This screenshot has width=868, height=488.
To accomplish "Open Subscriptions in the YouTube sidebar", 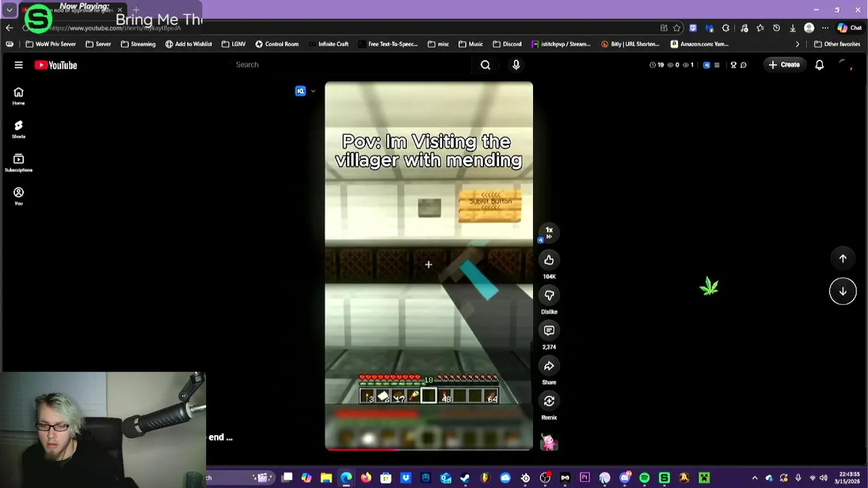I will (18, 163).
